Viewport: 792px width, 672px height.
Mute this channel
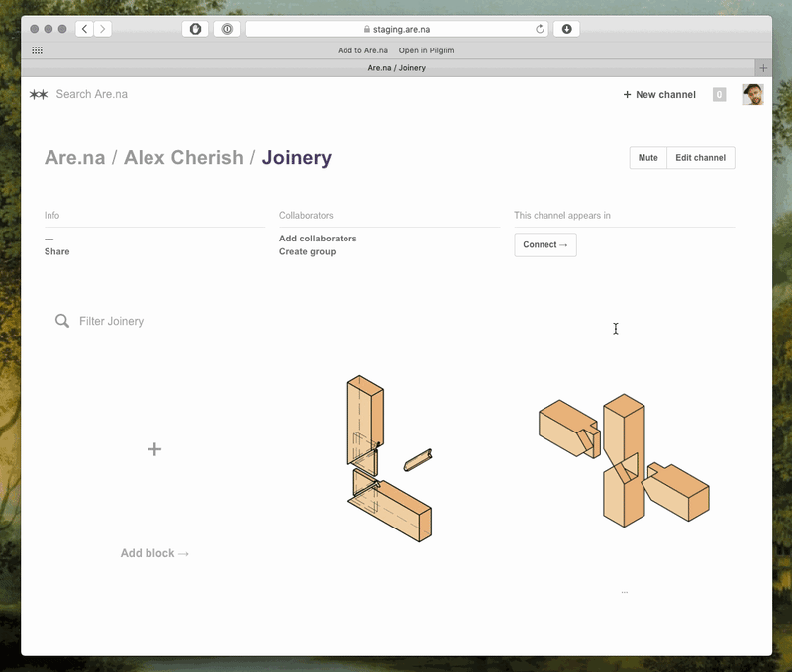pos(648,158)
